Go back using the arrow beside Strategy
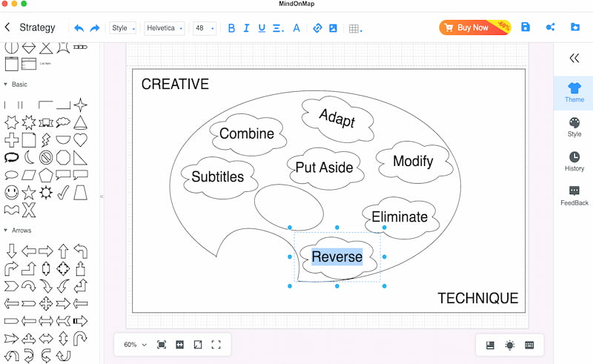Image resolution: width=593 pixels, height=364 pixels. [7, 27]
